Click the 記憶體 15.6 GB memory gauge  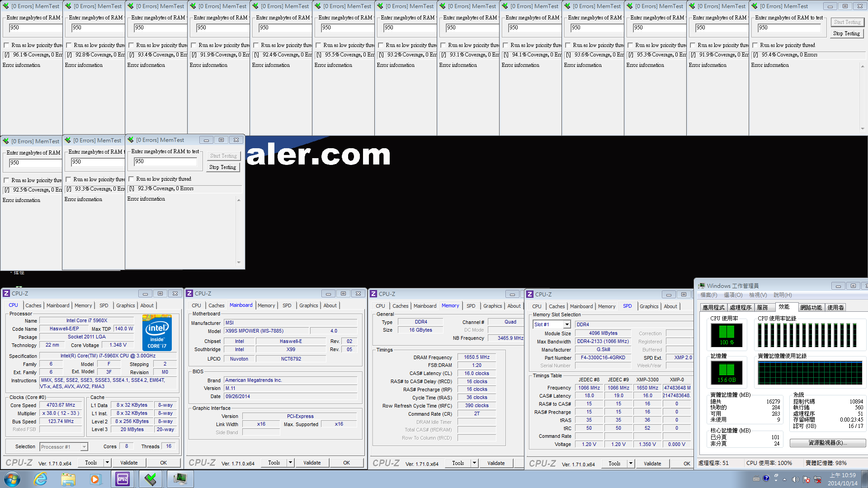(x=726, y=372)
